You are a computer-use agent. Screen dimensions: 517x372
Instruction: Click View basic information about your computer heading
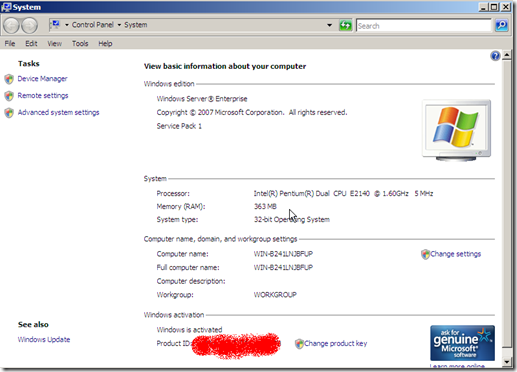coord(225,66)
